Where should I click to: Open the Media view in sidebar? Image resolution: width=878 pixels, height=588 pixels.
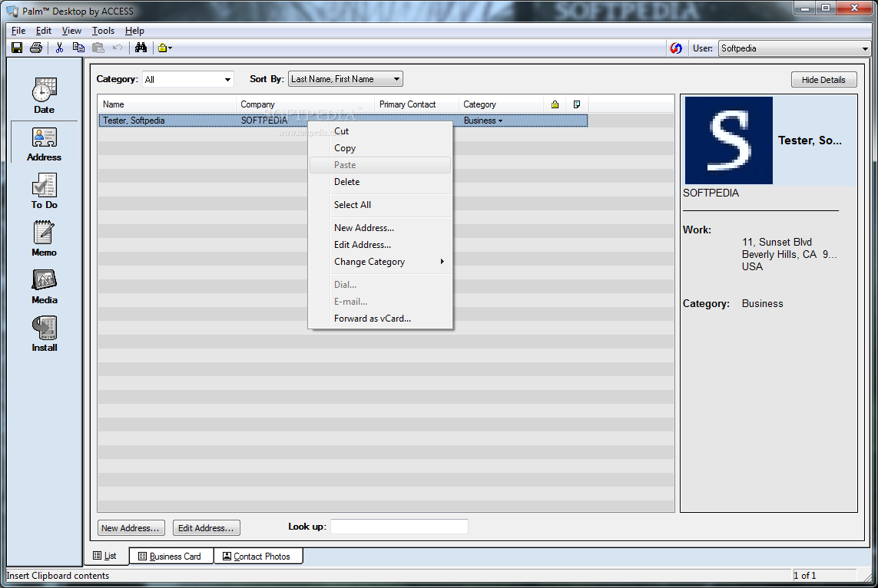45,286
